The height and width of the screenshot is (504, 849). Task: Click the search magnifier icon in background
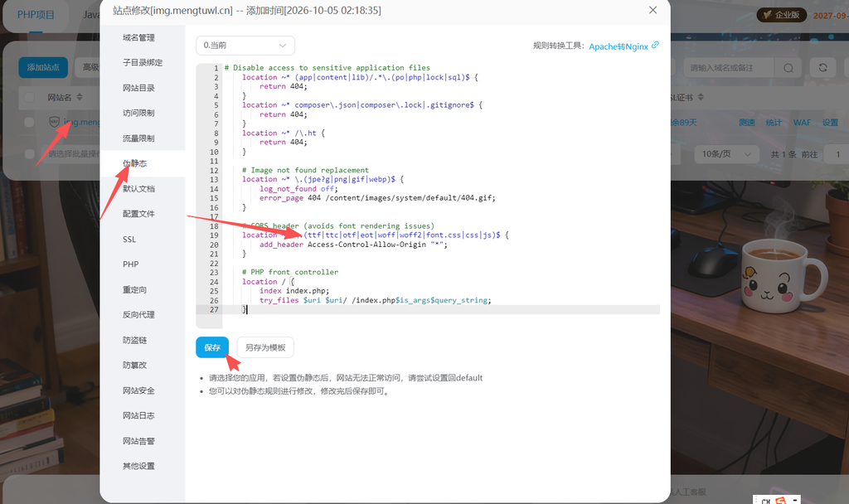tap(788, 68)
